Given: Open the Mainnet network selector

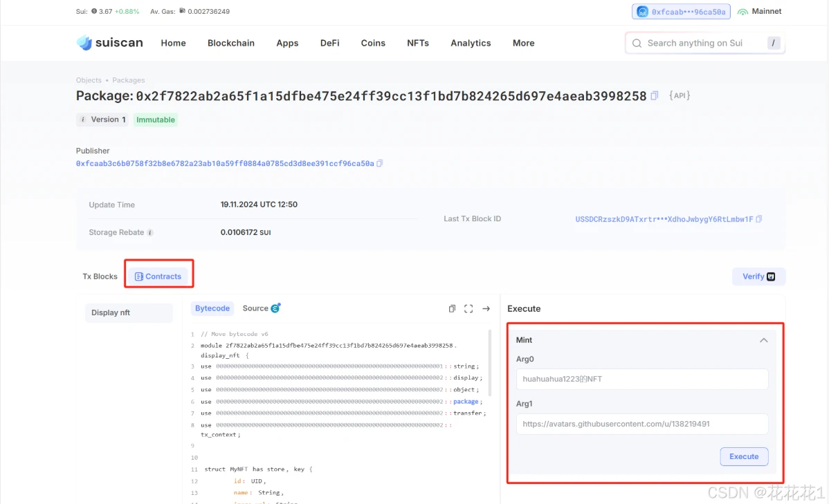Looking at the screenshot, I should 760,12.
